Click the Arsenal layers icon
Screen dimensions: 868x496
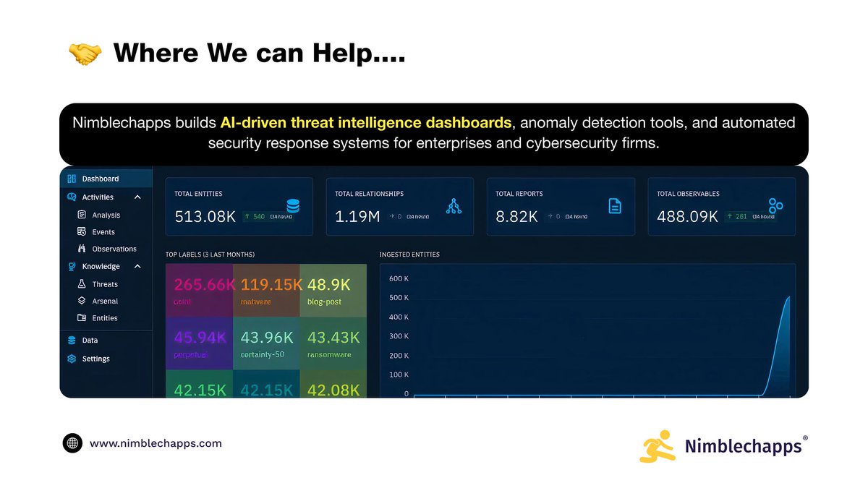82,301
